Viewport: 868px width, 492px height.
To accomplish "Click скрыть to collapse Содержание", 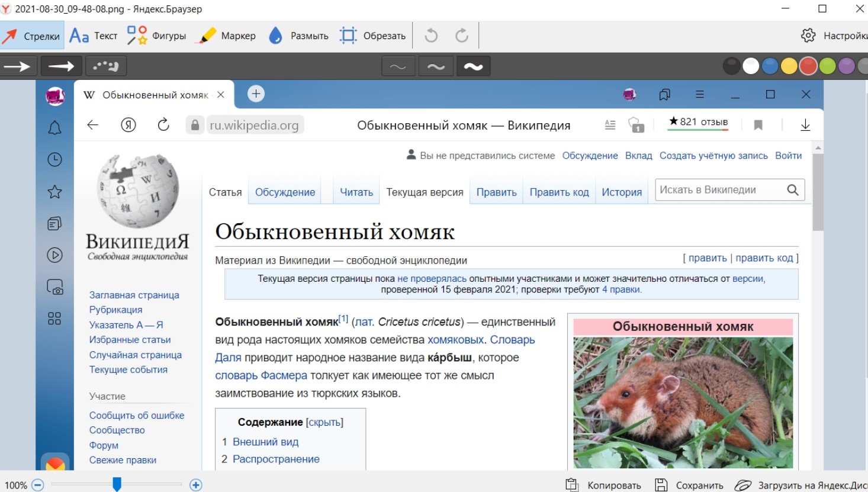I will pos(324,422).
